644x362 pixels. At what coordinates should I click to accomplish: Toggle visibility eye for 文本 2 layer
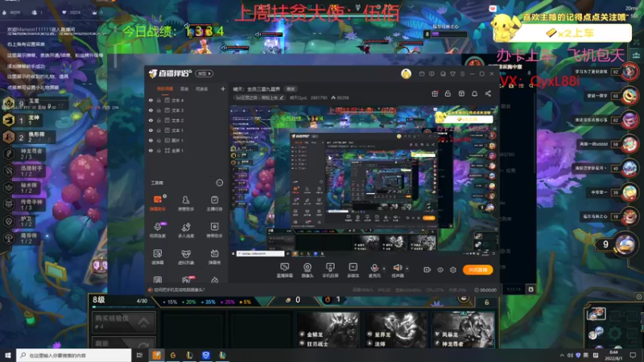[151, 120]
